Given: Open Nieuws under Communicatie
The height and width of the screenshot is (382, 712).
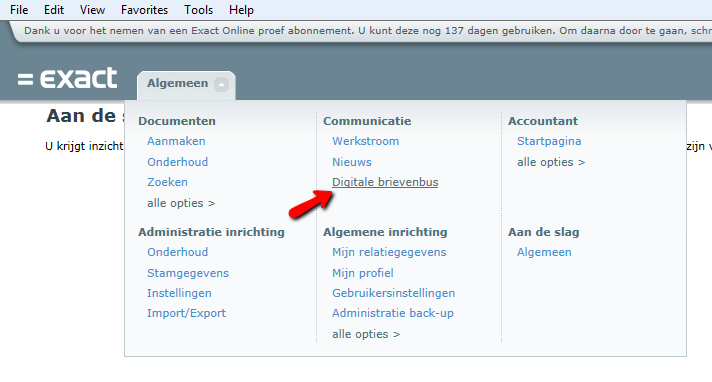Looking at the screenshot, I should tap(351, 162).
